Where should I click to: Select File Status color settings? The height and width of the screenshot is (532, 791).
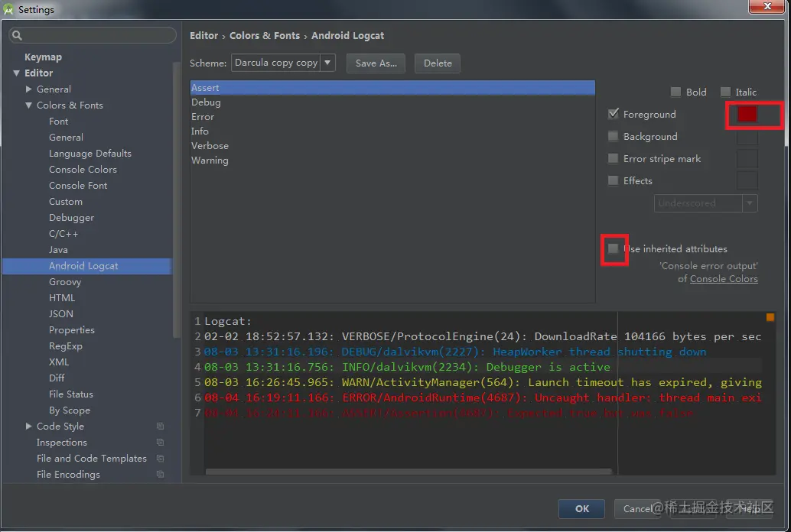[70, 394]
